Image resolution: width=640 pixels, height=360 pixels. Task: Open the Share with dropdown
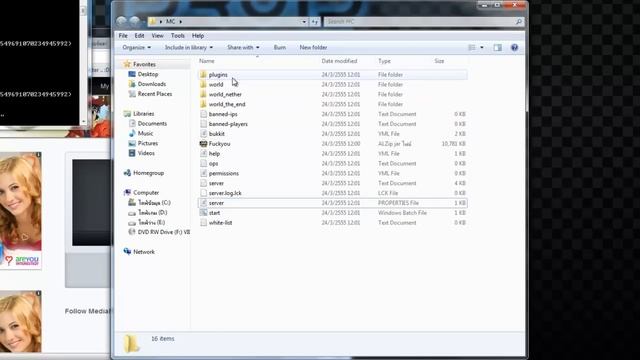[243, 48]
